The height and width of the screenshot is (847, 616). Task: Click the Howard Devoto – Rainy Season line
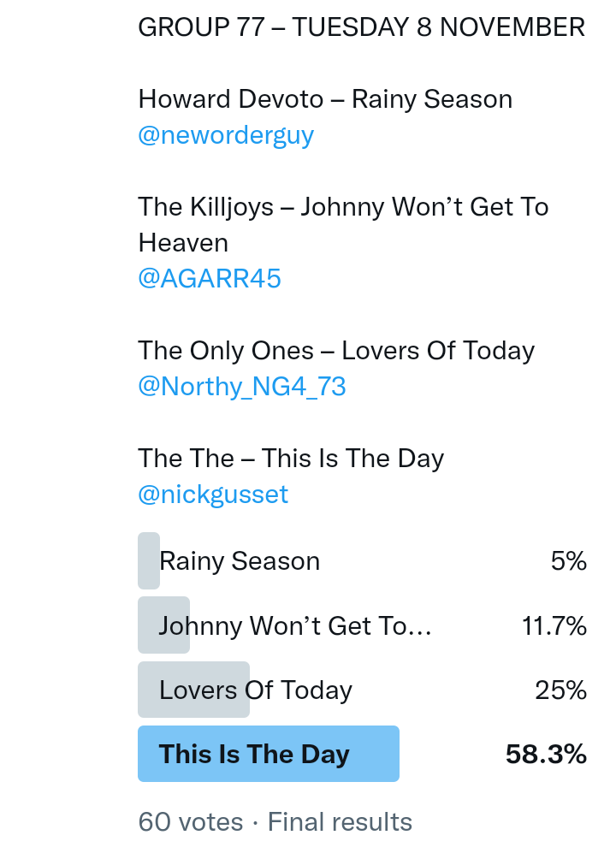pos(325,99)
